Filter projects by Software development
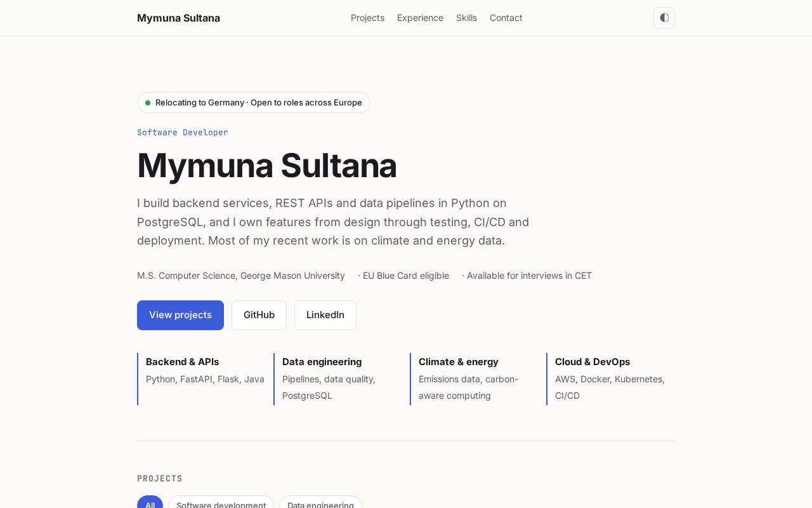The image size is (812, 508). pyautogui.click(x=221, y=502)
